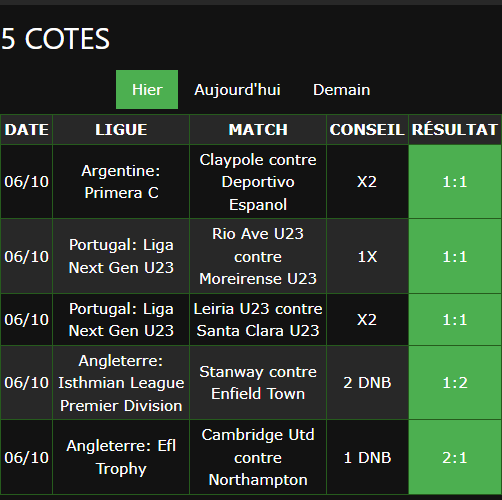Click the 1:2 result cell
Viewport: 502px width, 500px height.
point(455,383)
